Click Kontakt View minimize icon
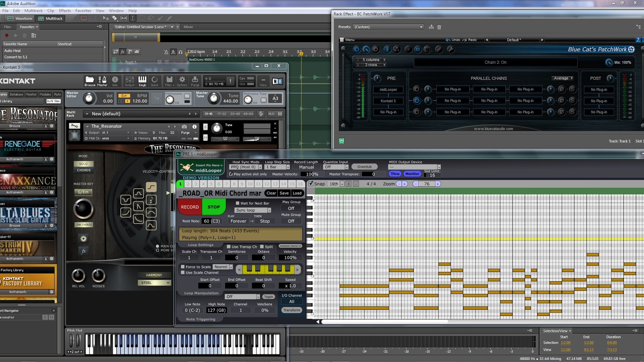This screenshot has width=644, height=362. tap(263, 81)
